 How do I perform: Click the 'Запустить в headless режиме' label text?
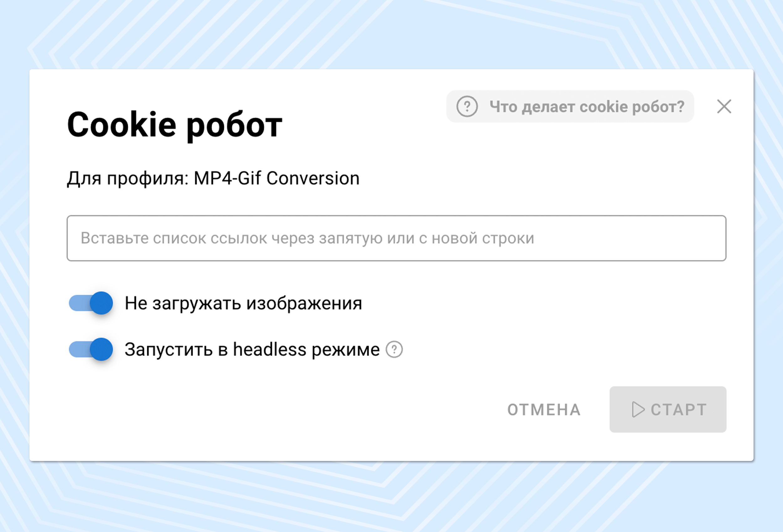tap(252, 349)
